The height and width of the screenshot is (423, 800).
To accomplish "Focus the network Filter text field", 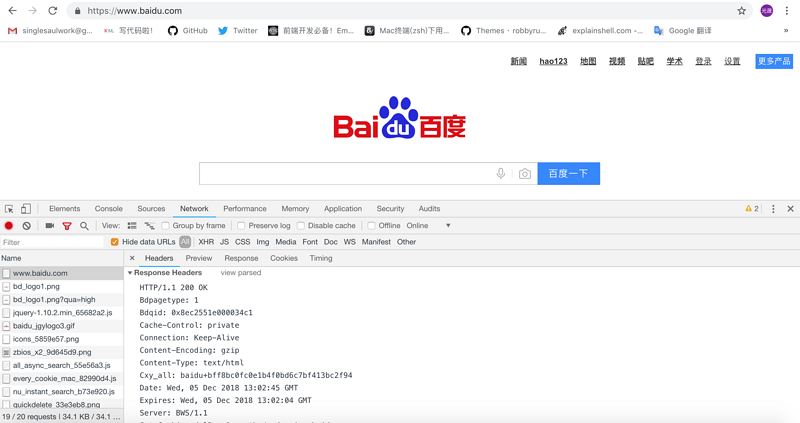I will (x=52, y=242).
